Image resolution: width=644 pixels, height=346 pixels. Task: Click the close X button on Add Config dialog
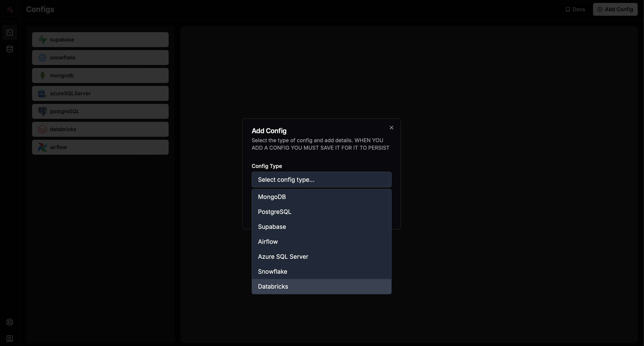(x=391, y=128)
